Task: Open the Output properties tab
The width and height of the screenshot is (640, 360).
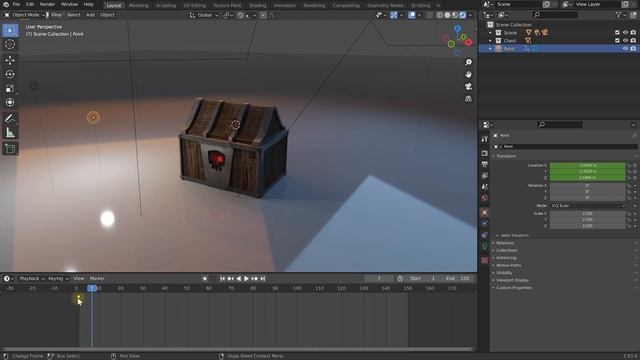Action: (x=484, y=164)
